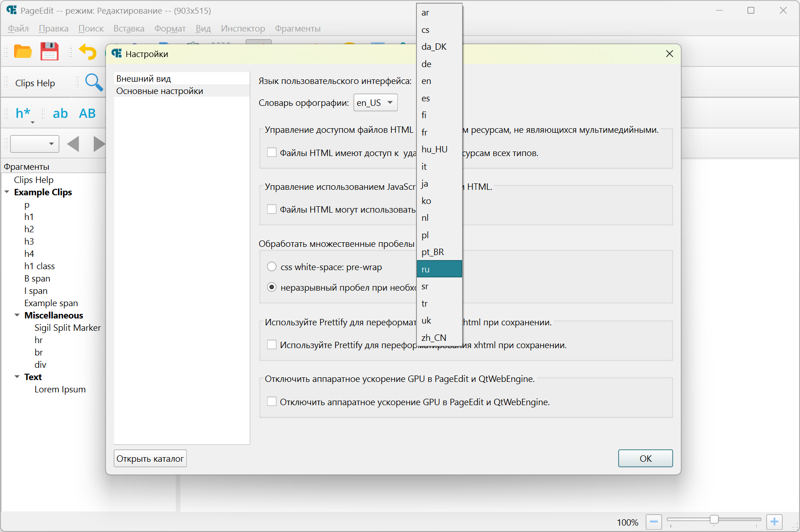Apply lowercase ab text tool

[x=60, y=113]
